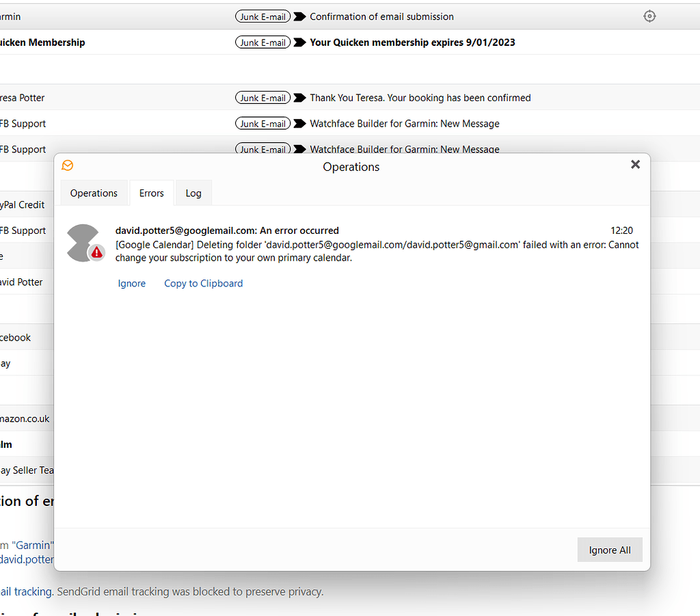Click the target-shaped tracking icon at top right
700x616 pixels.
tap(649, 16)
